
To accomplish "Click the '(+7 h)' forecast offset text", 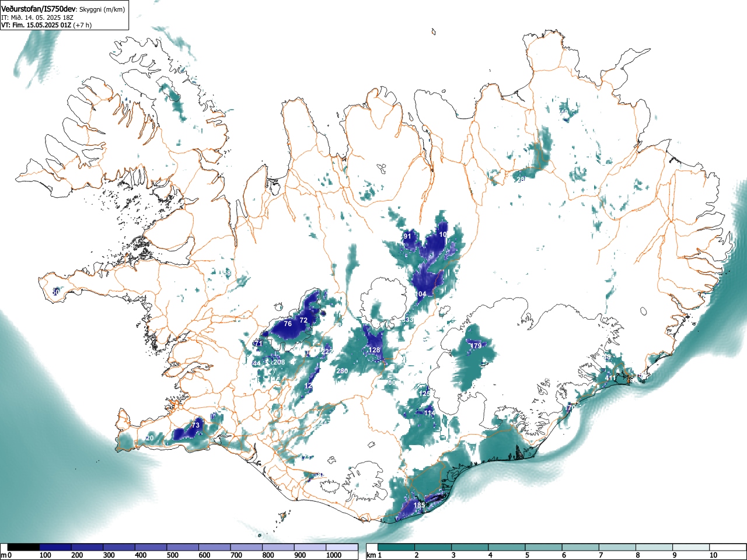I will [x=82, y=25].
